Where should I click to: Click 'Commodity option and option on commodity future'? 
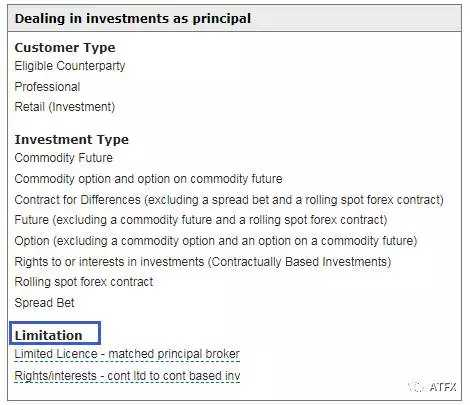(x=148, y=179)
